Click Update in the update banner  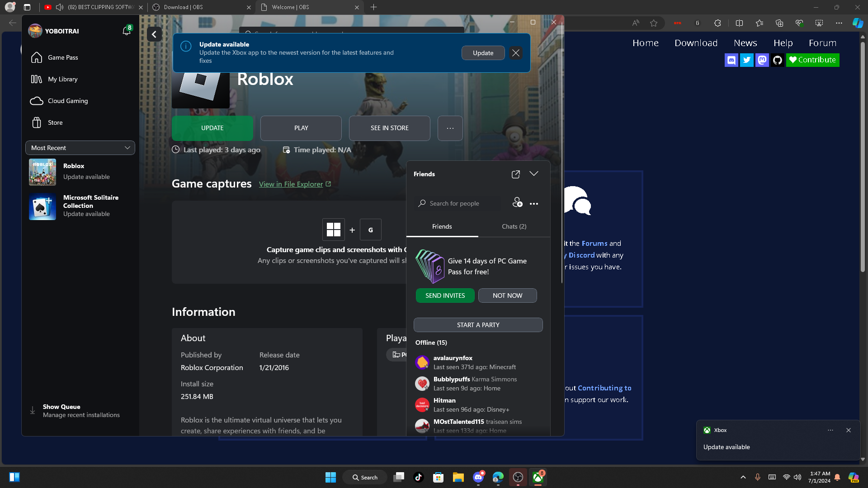tap(483, 53)
